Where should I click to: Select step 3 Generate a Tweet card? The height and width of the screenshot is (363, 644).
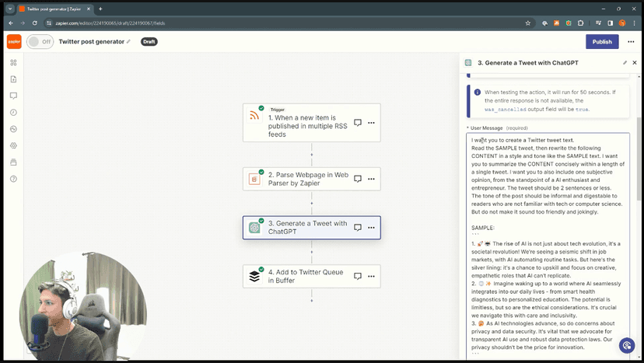tap(311, 228)
